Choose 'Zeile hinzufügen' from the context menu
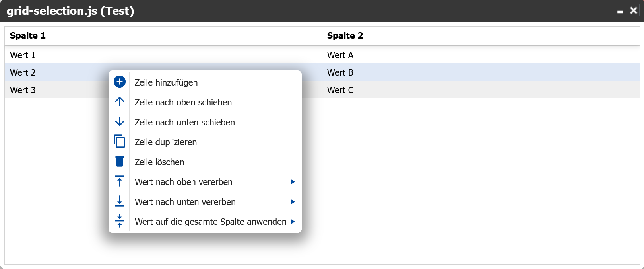This screenshot has width=644, height=269. pyautogui.click(x=166, y=83)
